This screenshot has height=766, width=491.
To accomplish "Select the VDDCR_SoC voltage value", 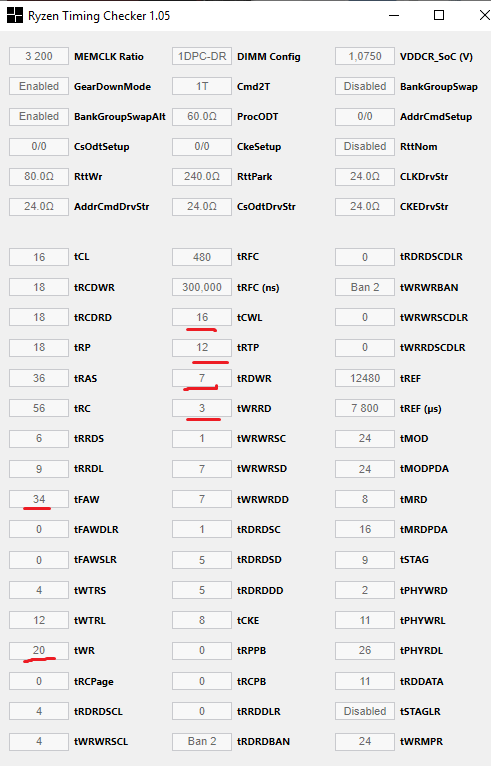I will point(365,56).
